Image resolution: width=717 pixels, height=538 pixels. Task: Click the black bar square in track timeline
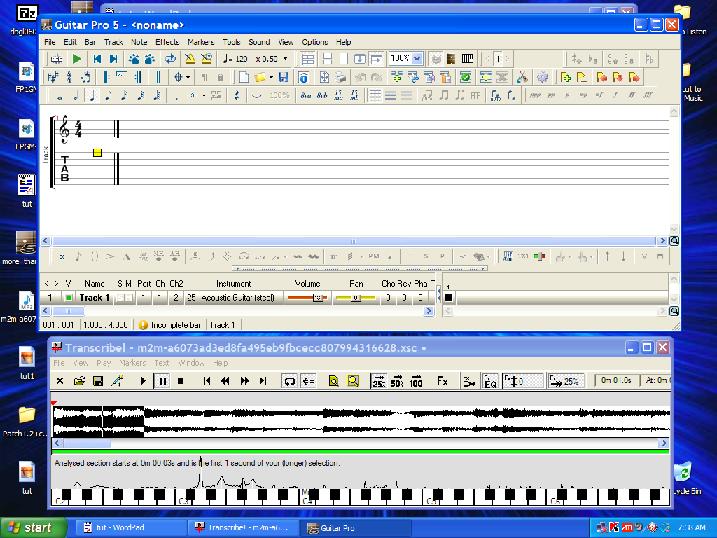pyautogui.click(x=449, y=298)
